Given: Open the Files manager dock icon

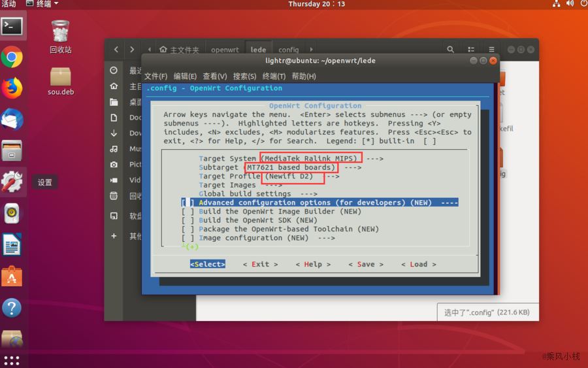Looking at the screenshot, I should coord(12,151).
